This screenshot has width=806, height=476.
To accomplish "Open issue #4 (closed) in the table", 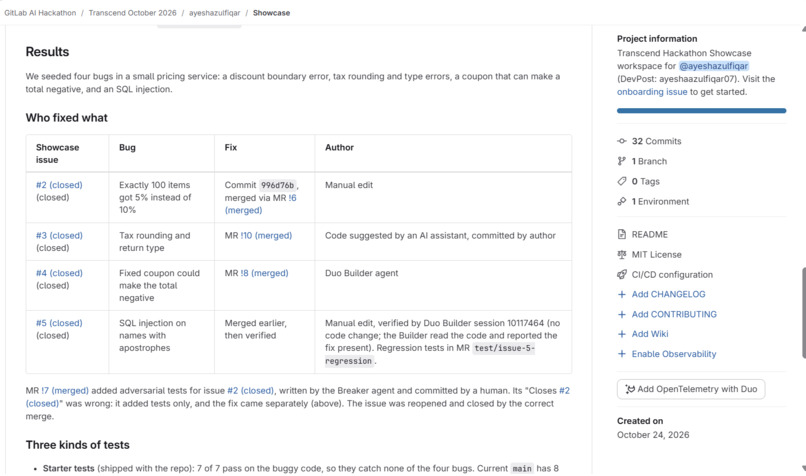I will click(59, 273).
